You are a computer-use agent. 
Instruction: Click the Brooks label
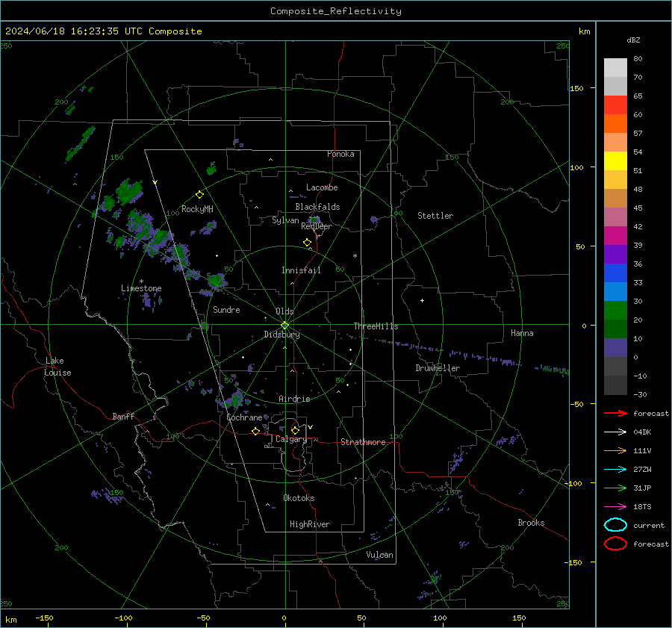click(531, 523)
